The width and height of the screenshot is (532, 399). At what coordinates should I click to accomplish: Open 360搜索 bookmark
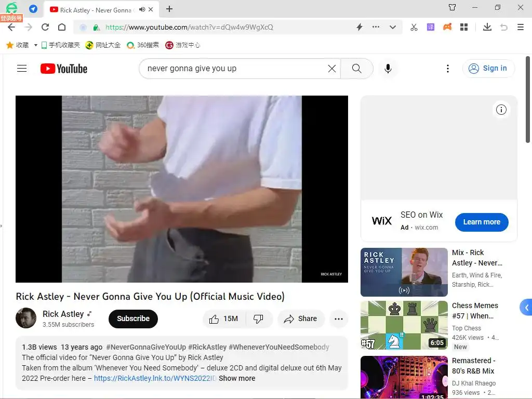coord(142,45)
